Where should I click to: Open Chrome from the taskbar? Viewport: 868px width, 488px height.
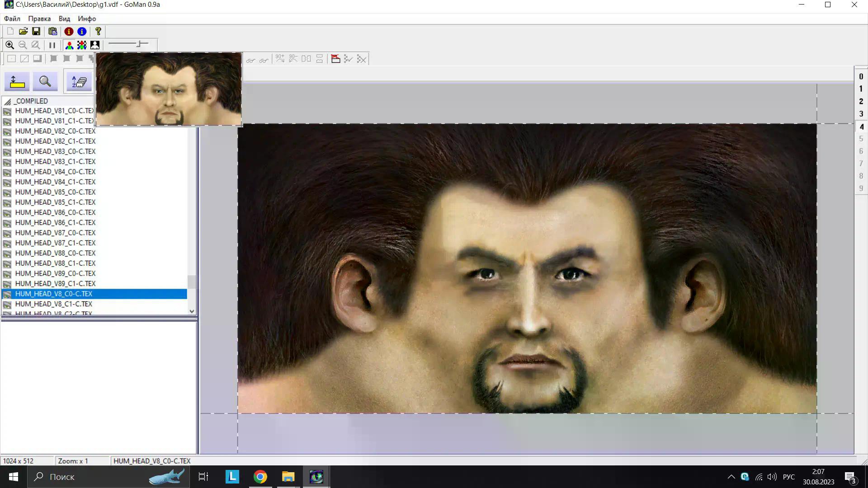pyautogui.click(x=260, y=477)
